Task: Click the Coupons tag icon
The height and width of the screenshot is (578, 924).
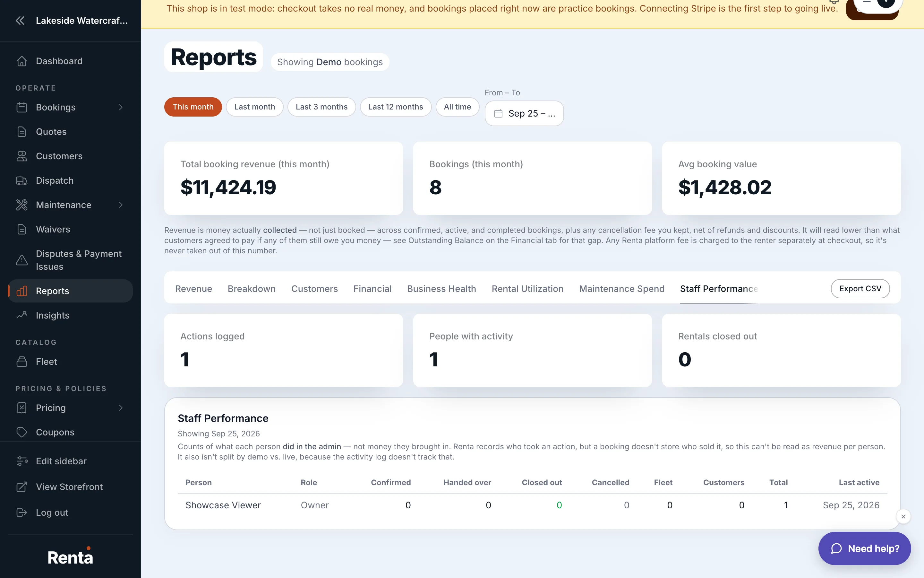Action: (x=22, y=432)
